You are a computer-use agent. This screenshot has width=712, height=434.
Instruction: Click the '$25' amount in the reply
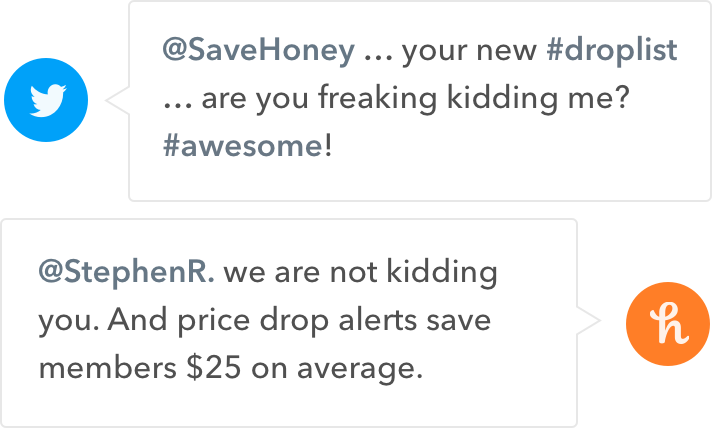tap(213, 368)
